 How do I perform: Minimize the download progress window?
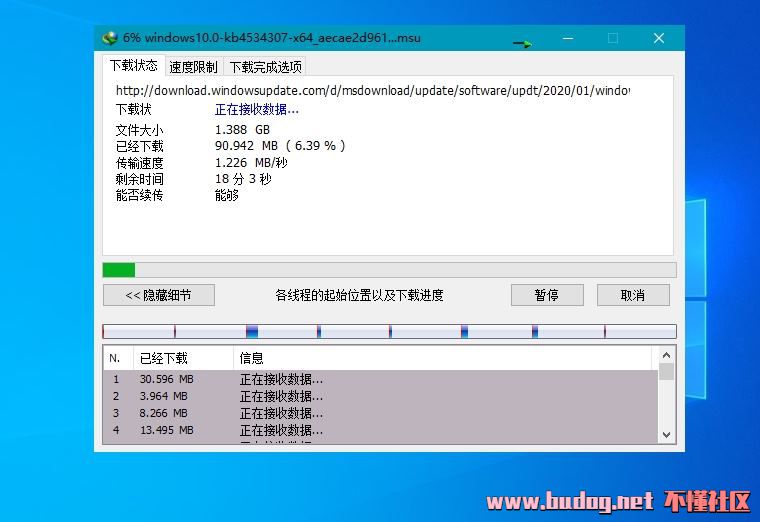[567, 38]
